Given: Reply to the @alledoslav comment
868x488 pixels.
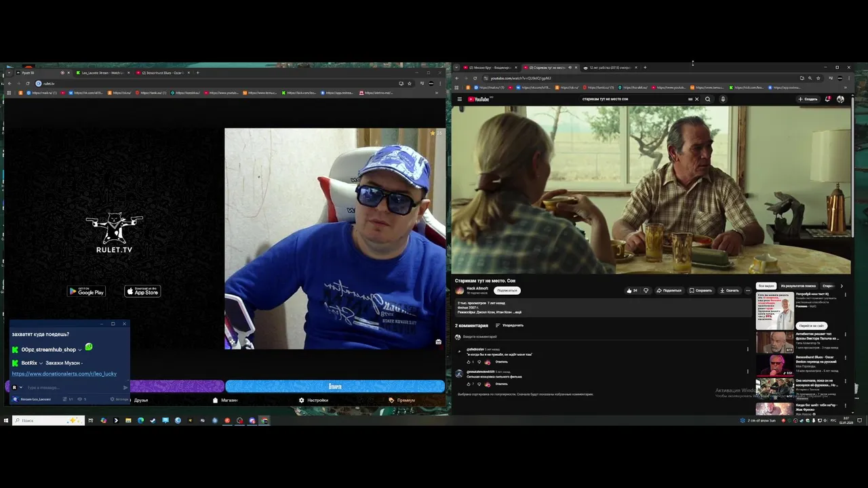Looking at the screenshot, I should coord(501,362).
